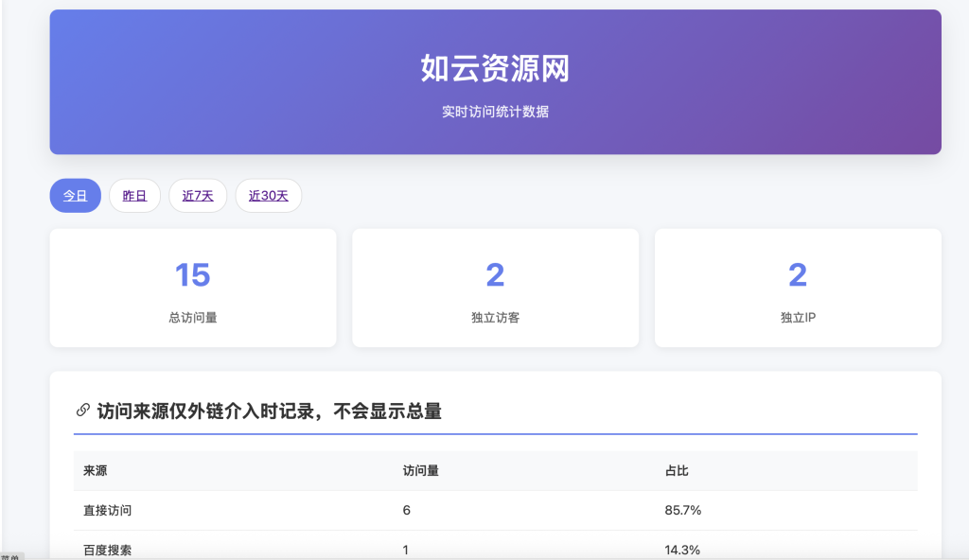Screen dimensions: 969x560
Task: Select the 近7天 time filter
Action: coord(197,195)
